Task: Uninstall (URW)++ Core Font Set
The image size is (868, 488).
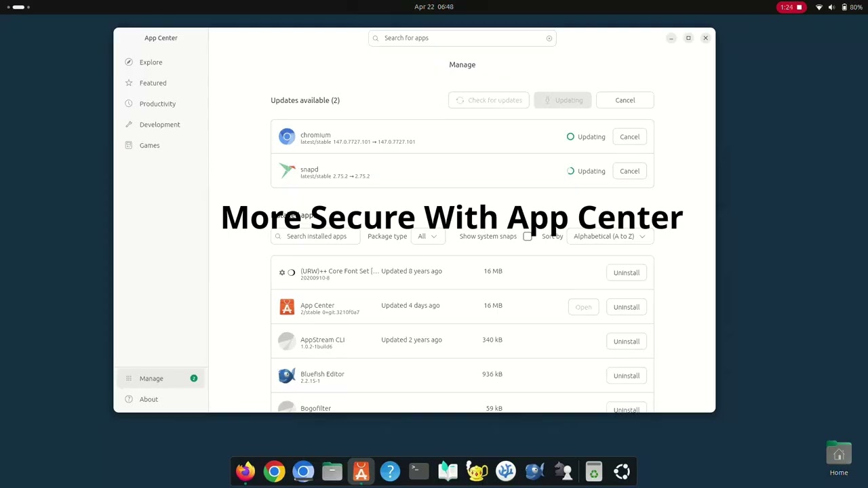Action: point(627,273)
